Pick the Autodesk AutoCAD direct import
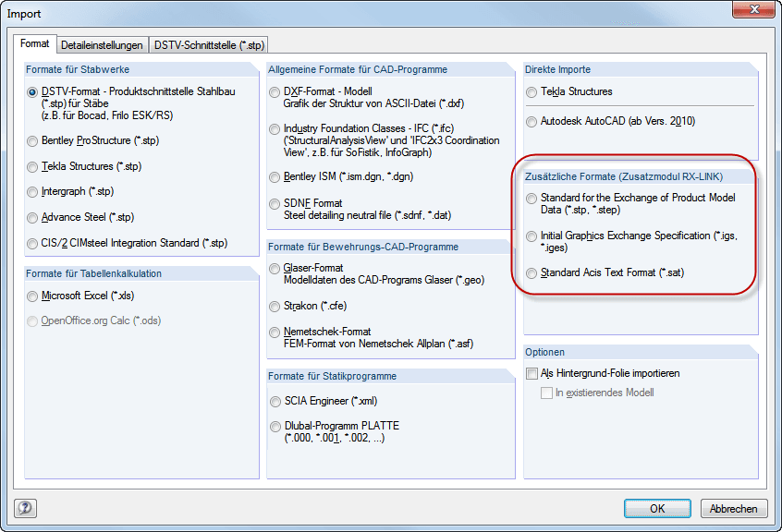The image size is (782, 532). click(532, 121)
